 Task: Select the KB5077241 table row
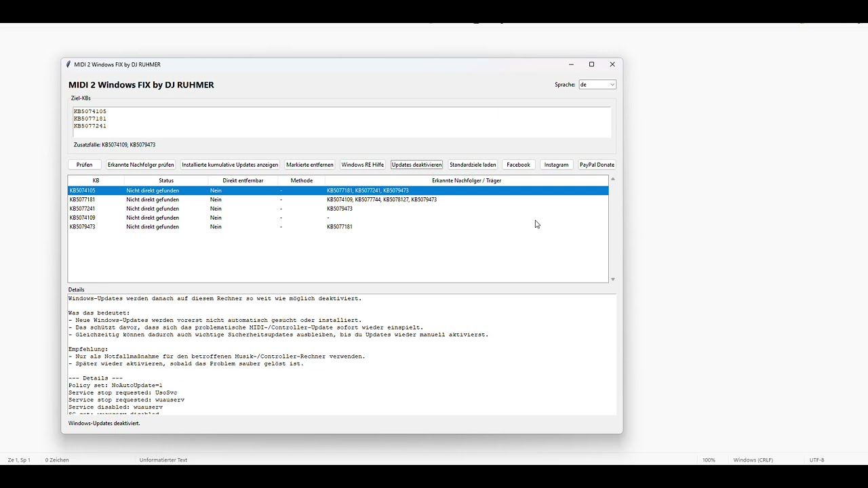338,209
